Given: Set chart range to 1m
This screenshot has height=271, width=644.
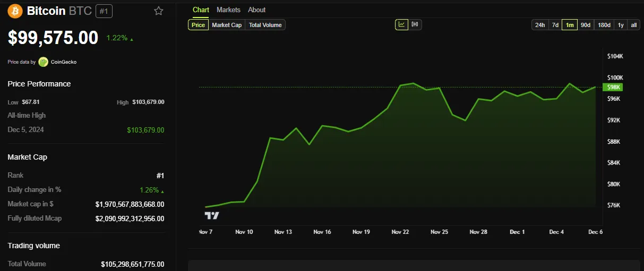Looking at the screenshot, I should click(x=570, y=25).
